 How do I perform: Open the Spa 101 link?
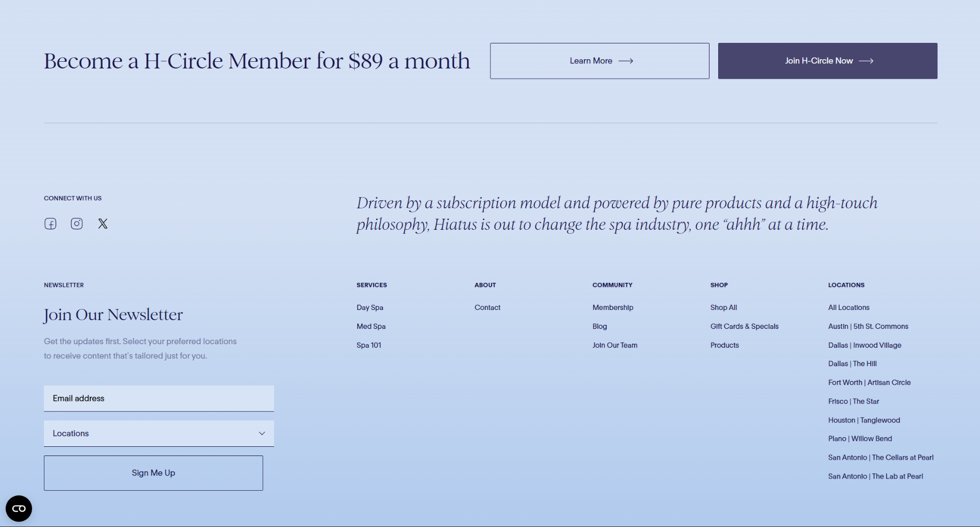[x=369, y=345]
